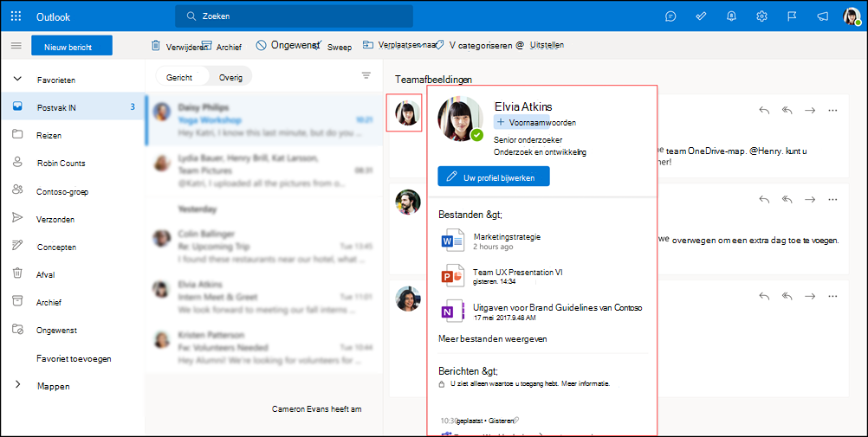Click the bearded man sender avatar
Image resolution: width=868 pixels, height=437 pixels.
[x=407, y=202]
